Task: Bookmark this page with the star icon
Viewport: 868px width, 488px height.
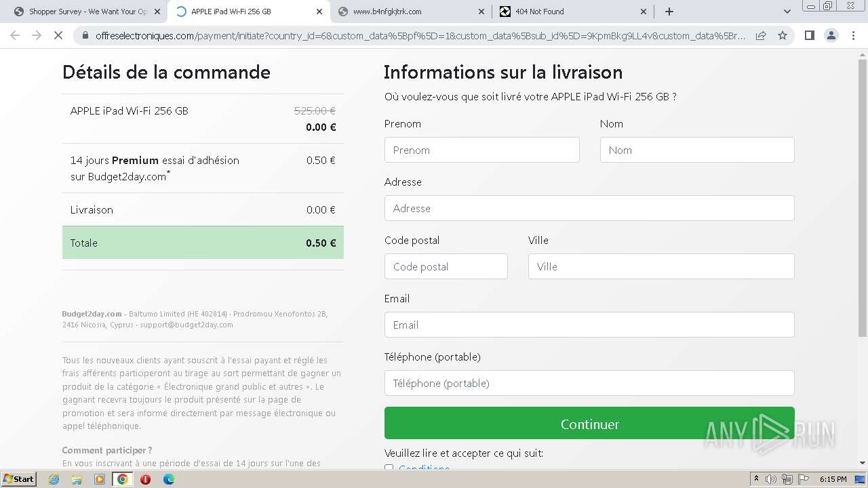Action: tap(783, 35)
